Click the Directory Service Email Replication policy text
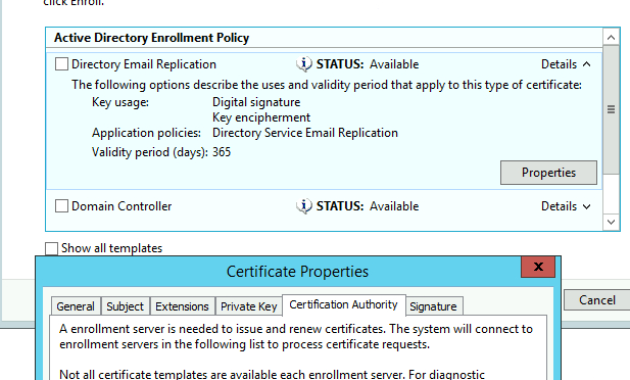Image resolution: width=630 pixels, height=380 pixels. 305,133
